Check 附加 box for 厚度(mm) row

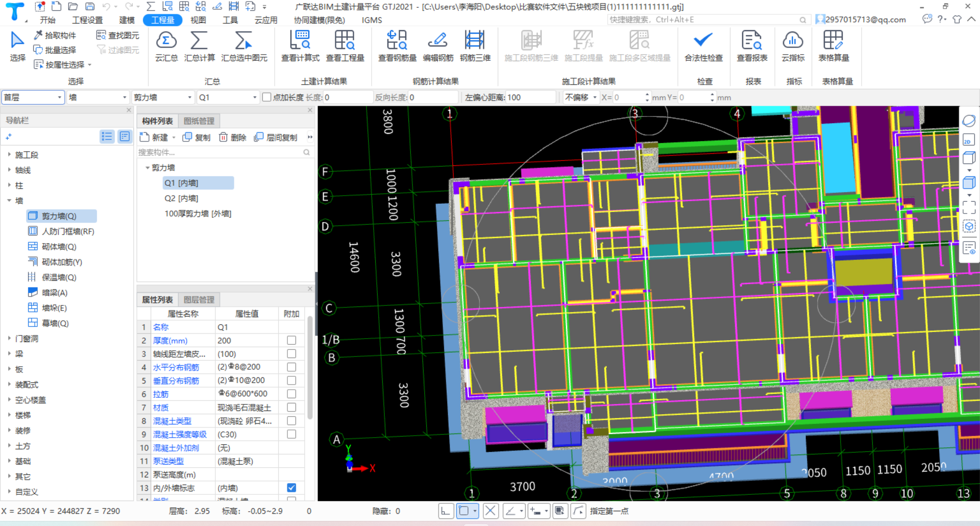tap(291, 340)
